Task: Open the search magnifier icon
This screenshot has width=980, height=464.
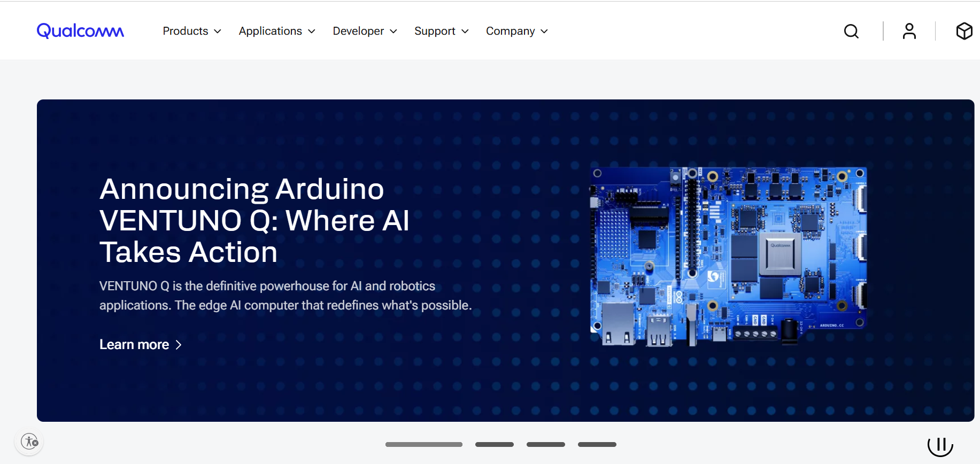Action: (851, 32)
